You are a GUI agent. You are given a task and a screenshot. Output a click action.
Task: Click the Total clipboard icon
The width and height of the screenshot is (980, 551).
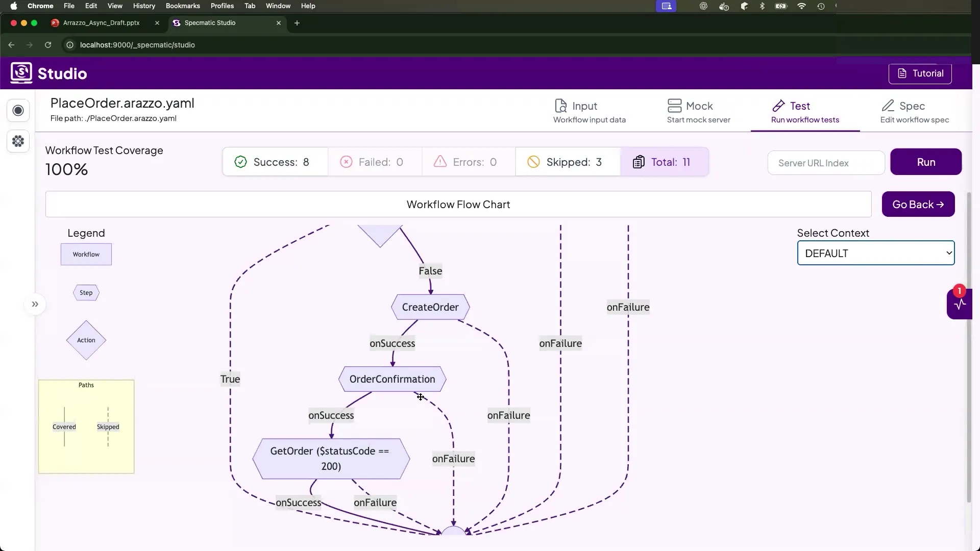click(639, 162)
